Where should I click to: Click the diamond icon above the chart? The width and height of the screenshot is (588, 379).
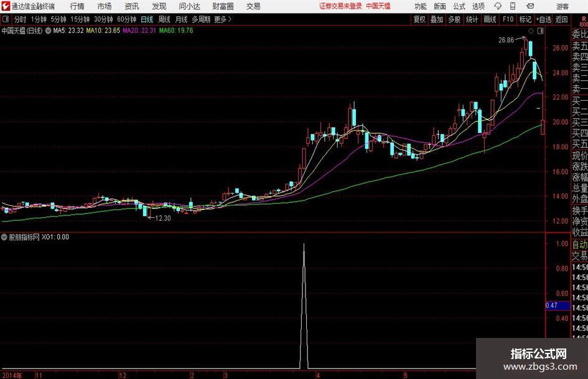(531, 31)
